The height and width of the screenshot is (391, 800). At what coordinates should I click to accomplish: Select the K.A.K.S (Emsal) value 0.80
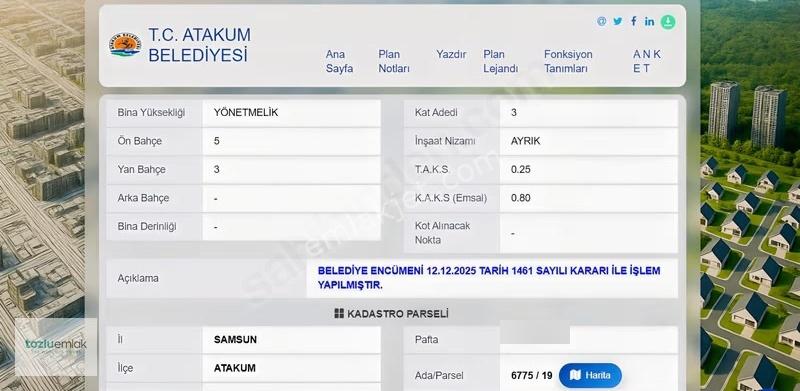[589, 198]
